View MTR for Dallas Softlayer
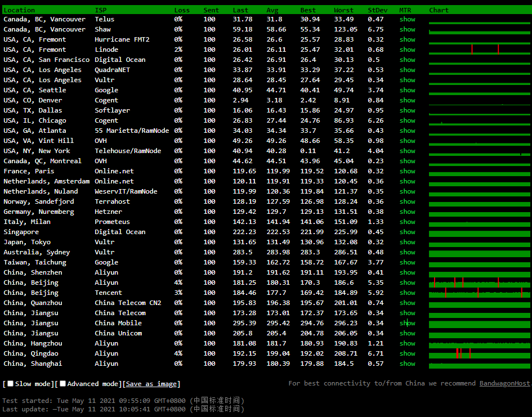Viewport: 532px width, 417px height. pos(407,110)
